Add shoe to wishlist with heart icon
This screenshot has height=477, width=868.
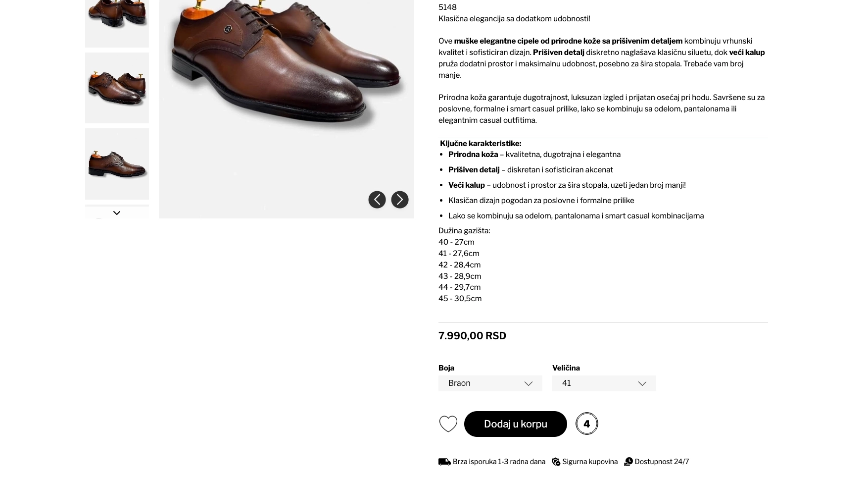448,424
